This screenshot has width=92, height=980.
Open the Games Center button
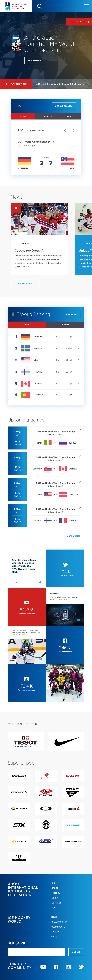[79, 22]
